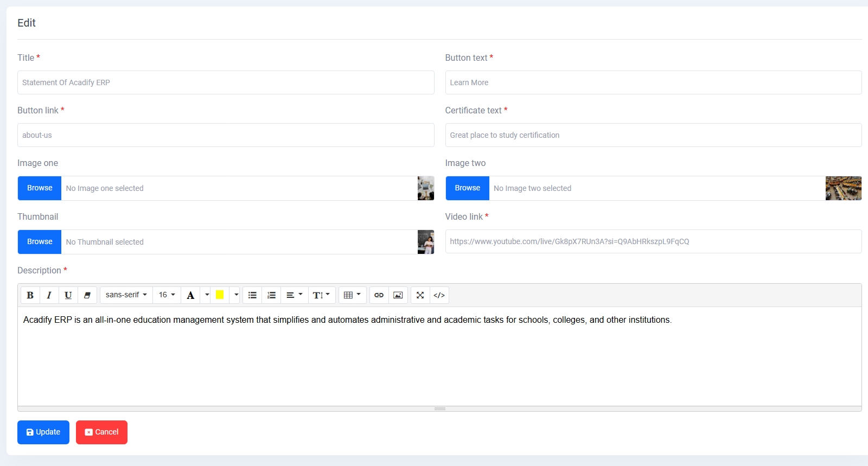Click the 'No Image two selected' file field
Image resolution: width=868 pixels, height=466 pixels.
coord(658,188)
